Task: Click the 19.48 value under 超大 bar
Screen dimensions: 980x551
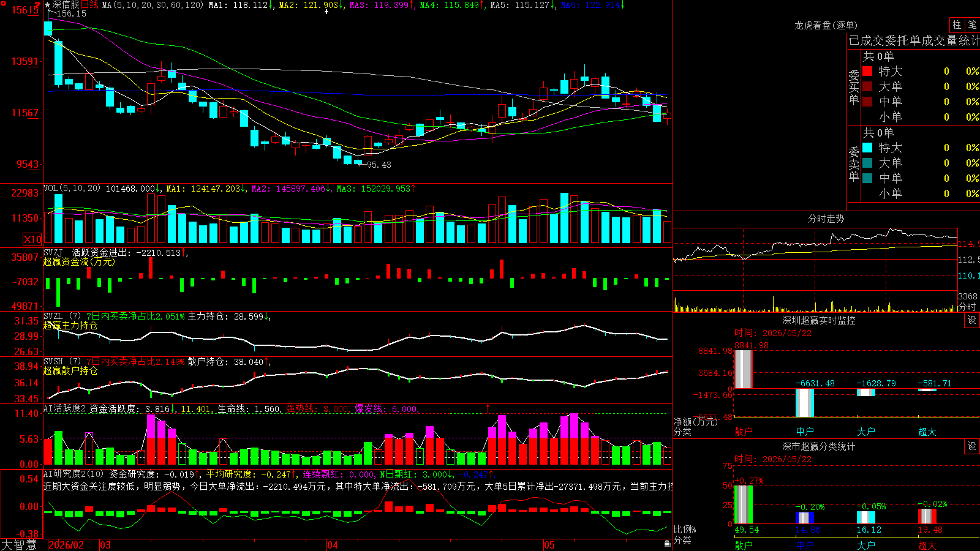Action: point(930,530)
